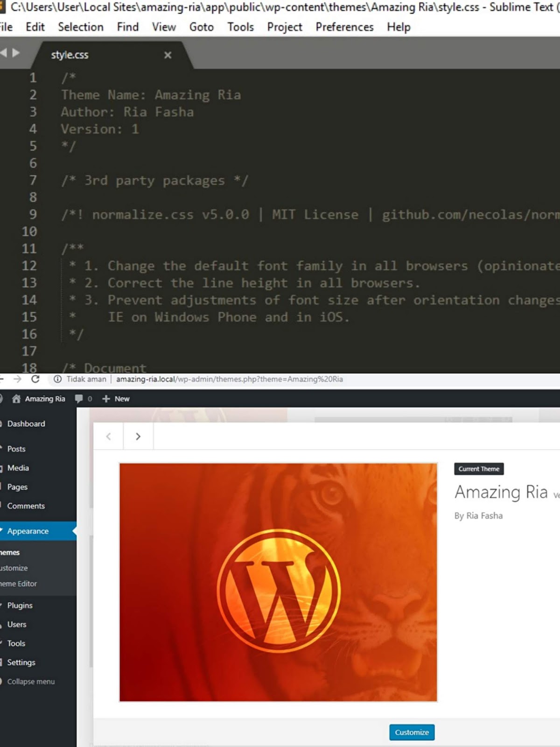Image resolution: width=560 pixels, height=747 pixels.
Task: Click the Customize button
Action: pyautogui.click(x=412, y=732)
